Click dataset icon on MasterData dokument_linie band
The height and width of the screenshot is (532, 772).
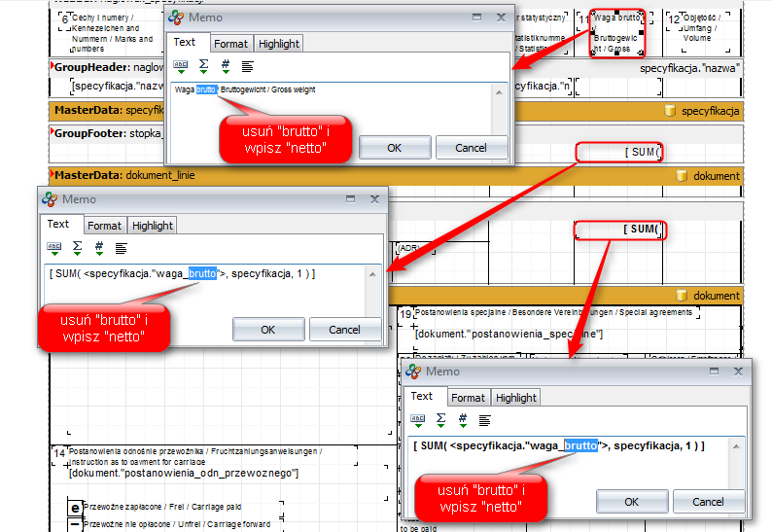682,175
